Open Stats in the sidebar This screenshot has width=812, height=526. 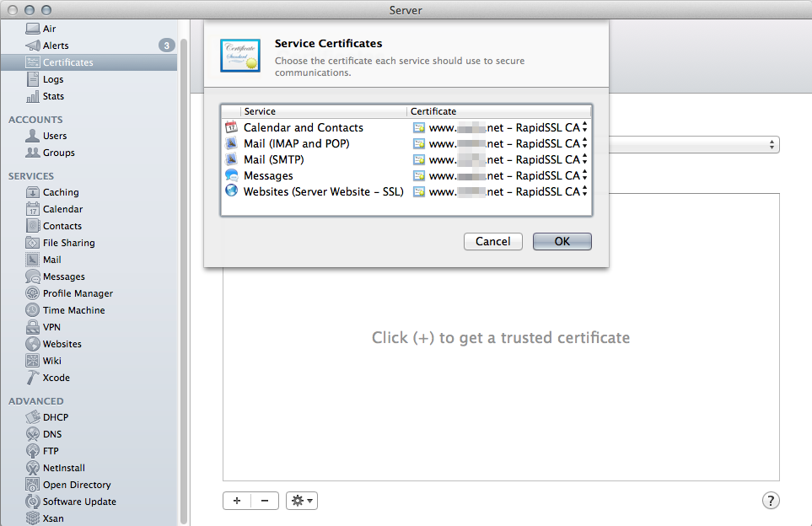[x=33, y=96]
